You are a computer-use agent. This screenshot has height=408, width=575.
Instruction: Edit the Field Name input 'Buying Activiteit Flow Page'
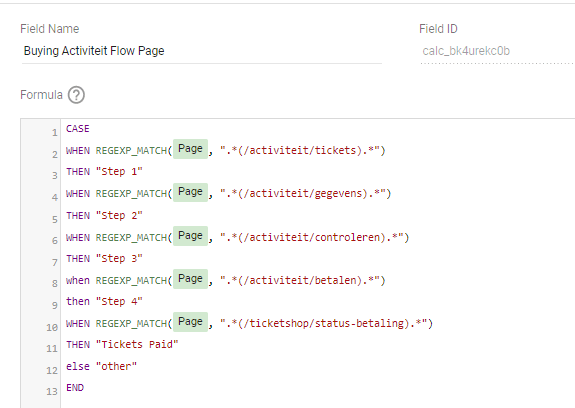pyautogui.click(x=202, y=51)
